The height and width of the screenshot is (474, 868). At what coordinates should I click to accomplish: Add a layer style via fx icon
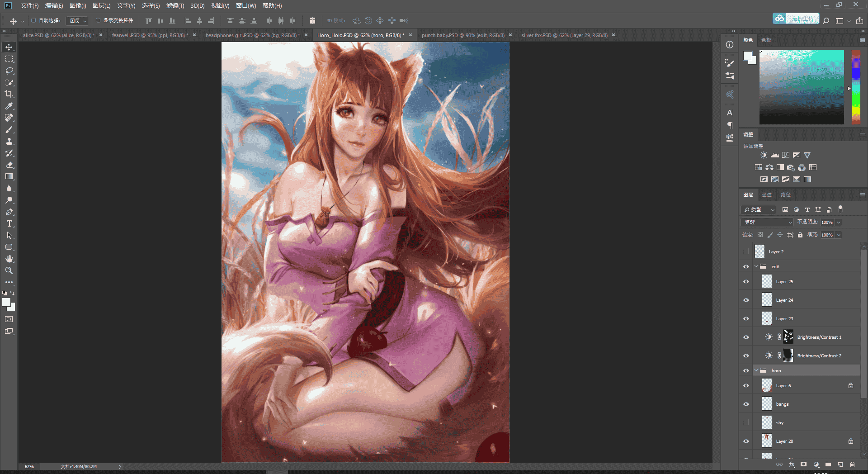click(792, 465)
